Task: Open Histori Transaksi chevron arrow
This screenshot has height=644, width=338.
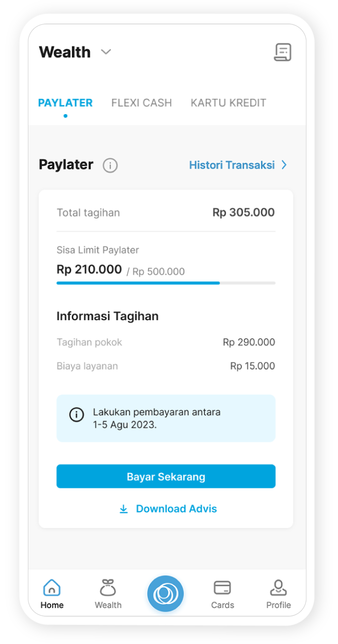Action: [x=284, y=165]
